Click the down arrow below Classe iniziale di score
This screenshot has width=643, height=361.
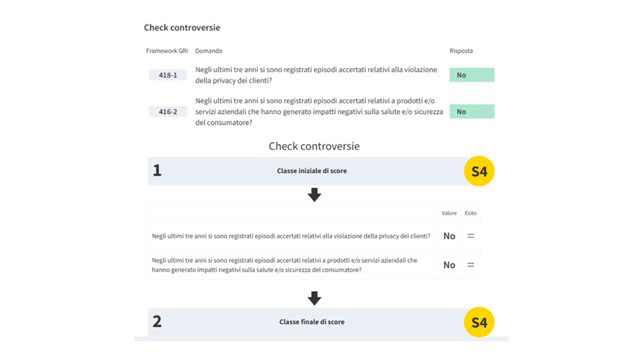point(315,195)
